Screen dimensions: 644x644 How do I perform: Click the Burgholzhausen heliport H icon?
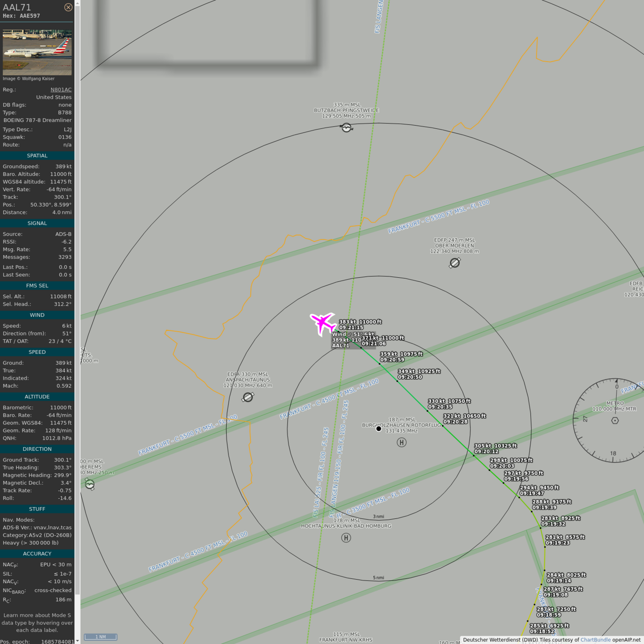click(x=402, y=442)
